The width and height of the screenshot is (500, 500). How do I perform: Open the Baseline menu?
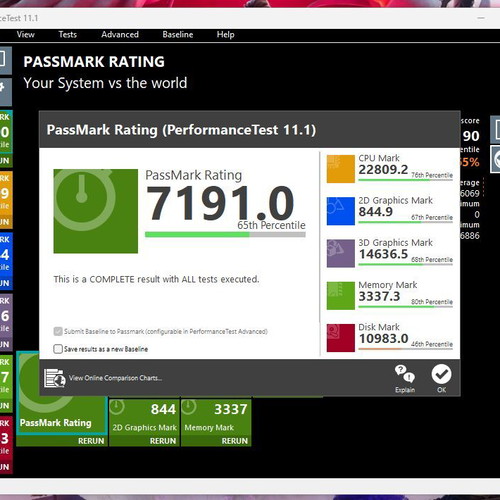click(x=178, y=35)
